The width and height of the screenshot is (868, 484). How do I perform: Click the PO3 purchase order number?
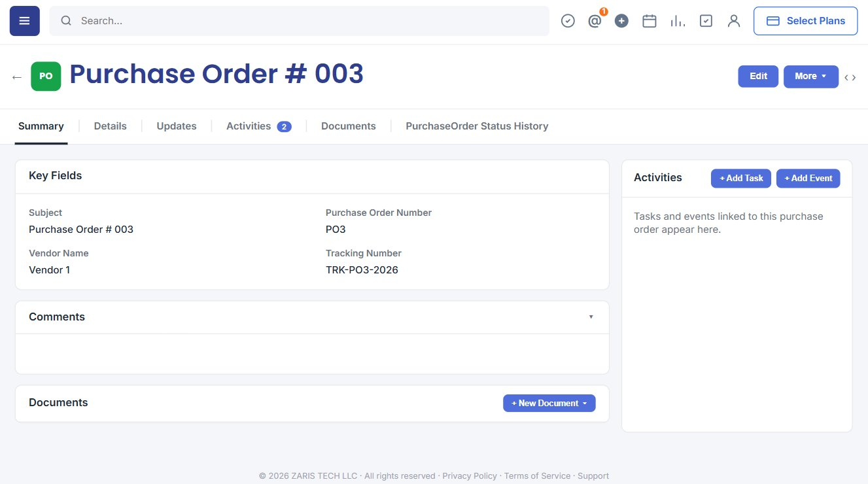[x=336, y=229]
